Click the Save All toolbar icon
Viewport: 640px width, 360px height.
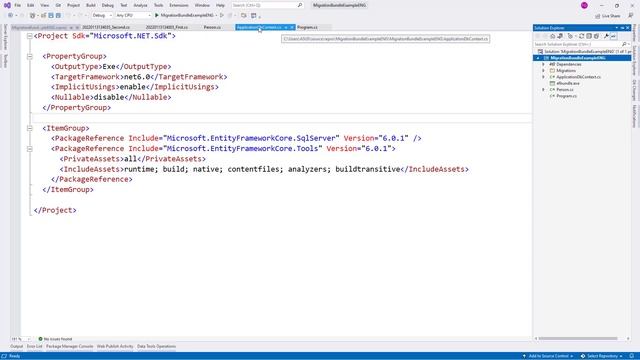(x=58, y=16)
